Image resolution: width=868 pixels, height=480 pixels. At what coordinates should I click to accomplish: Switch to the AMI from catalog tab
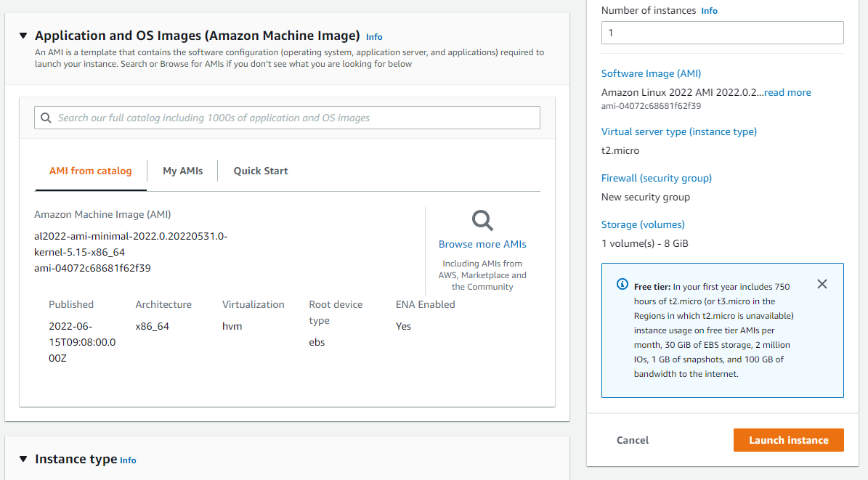click(x=91, y=171)
